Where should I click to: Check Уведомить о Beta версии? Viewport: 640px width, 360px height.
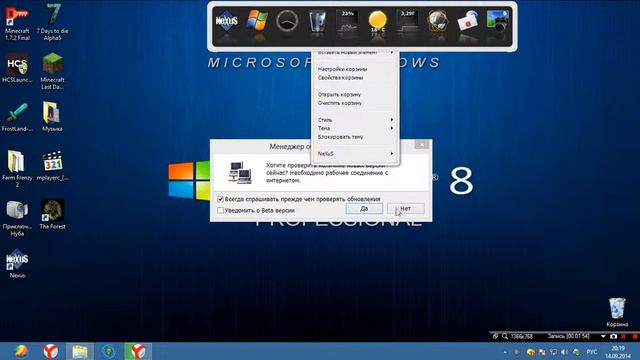[x=220, y=211]
